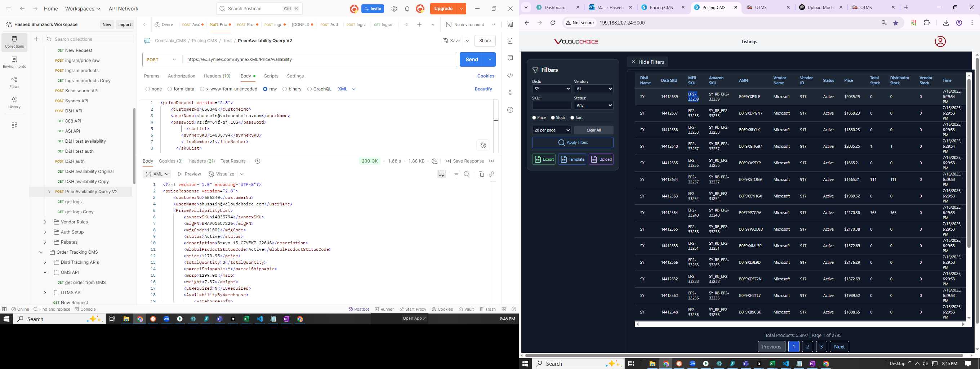
Task: Open the Vendor filter dropdown
Action: tap(593, 89)
